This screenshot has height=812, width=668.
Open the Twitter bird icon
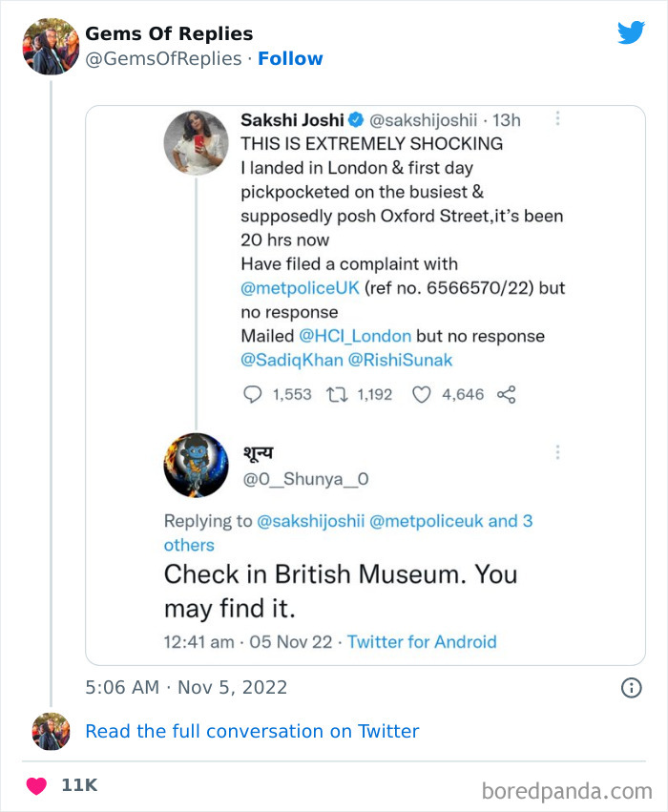632,31
